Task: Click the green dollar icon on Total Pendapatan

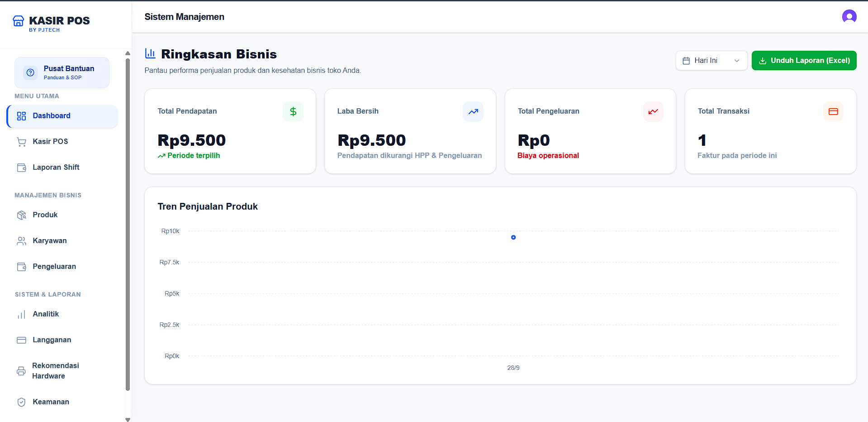Action: 293,111
